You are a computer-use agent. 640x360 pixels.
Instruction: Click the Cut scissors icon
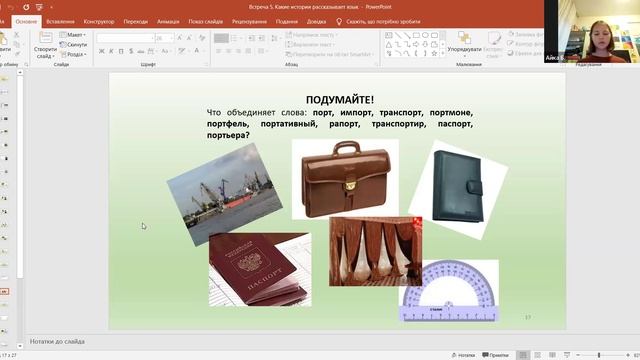click(x=17, y=35)
